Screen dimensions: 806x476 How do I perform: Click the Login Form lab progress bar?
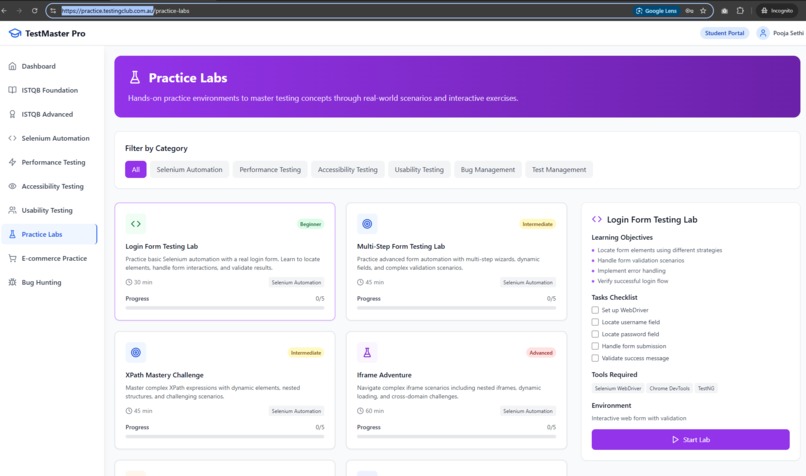coord(225,308)
